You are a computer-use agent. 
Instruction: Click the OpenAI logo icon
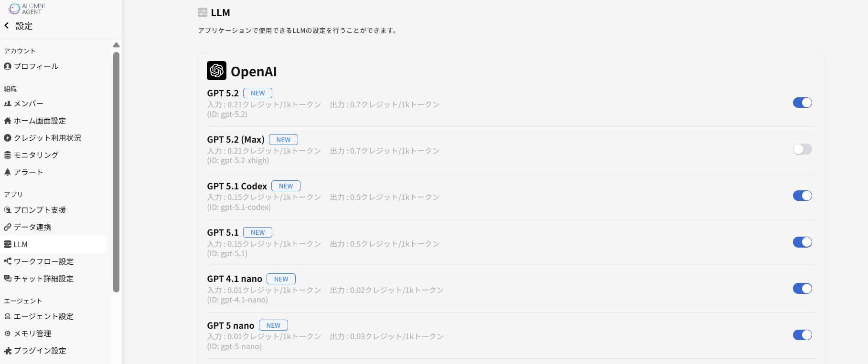coord(216,71)
